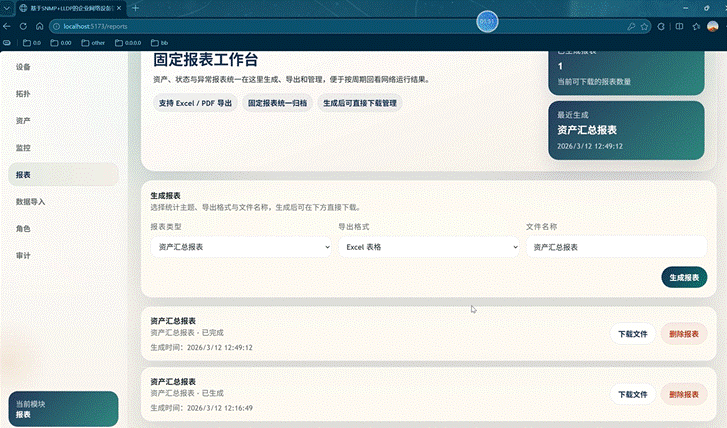The width and height of the screenshot is (727, 428).
Task: Go to the browser home page
Action: coord(39,26)
